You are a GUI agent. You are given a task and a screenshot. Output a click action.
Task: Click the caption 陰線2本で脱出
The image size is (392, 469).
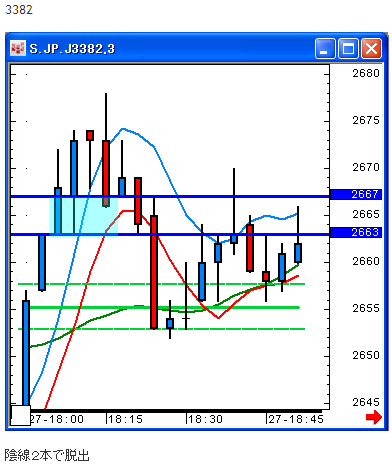pos(47,455)
